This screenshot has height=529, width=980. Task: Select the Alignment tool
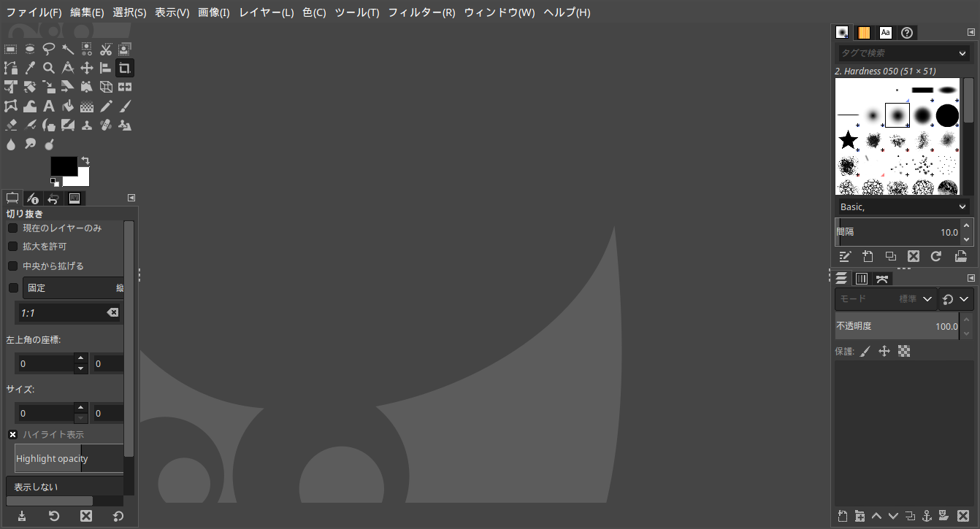pyautogui.click(x=106, y=68)
